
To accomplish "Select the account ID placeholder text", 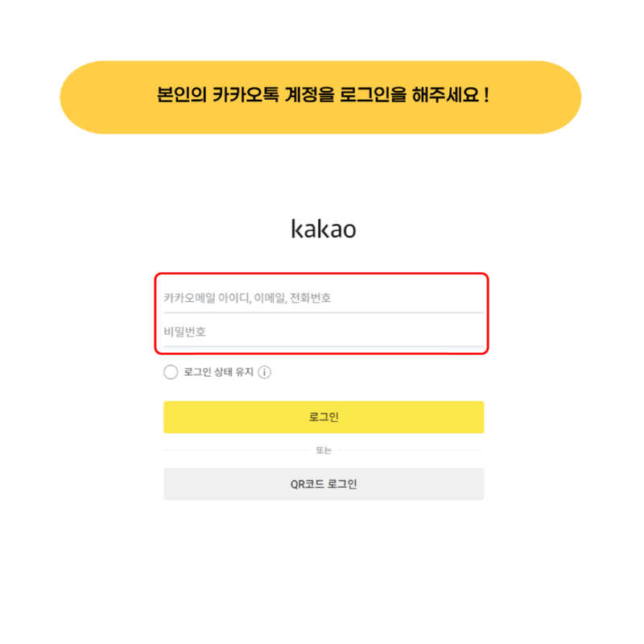I will (x=247, y=298).
